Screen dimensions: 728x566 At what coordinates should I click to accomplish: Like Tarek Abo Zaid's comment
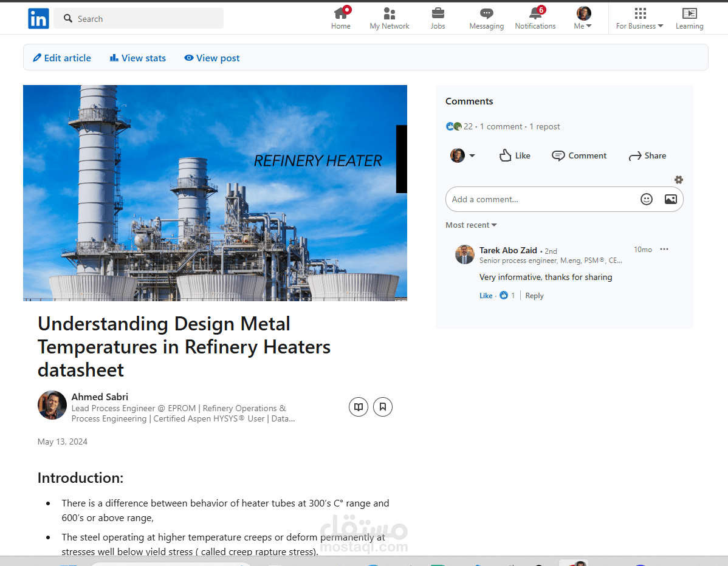486,296
